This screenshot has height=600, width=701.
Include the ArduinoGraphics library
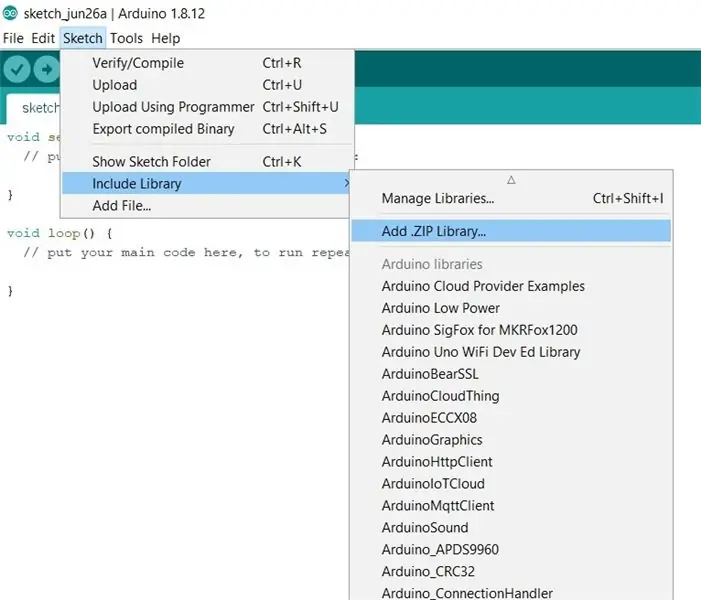511,439
